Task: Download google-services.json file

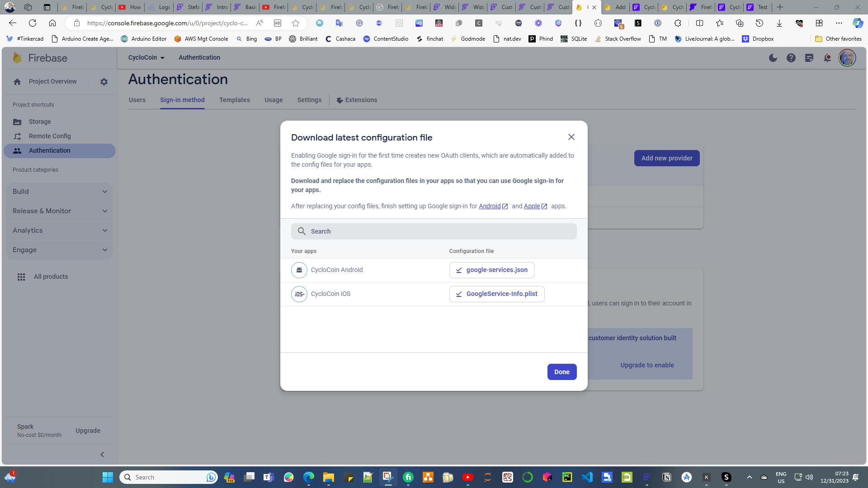Action: (x=491, y=270)
